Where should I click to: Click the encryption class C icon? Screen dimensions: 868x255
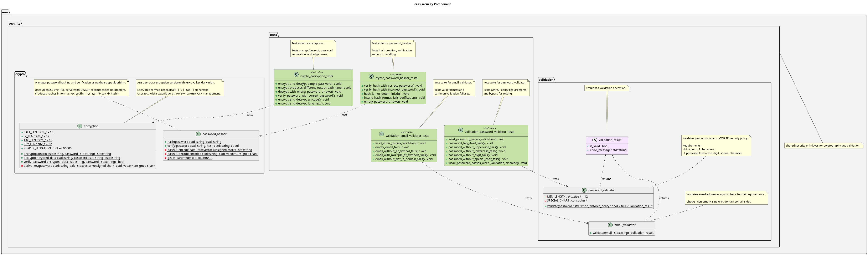pos(79,126)
